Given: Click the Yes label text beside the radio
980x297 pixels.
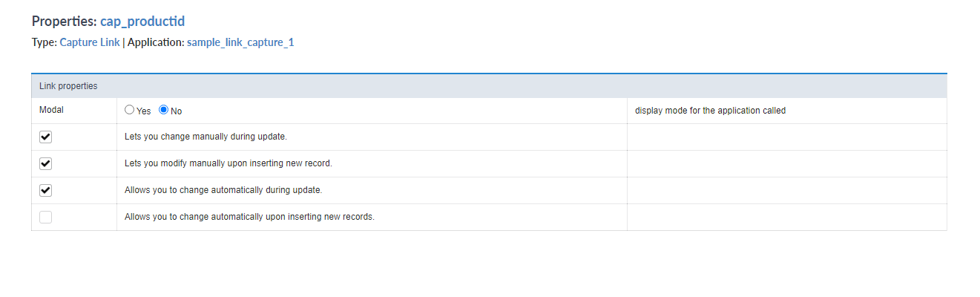Looking at the screenshot, I should [x=144, y=111].
